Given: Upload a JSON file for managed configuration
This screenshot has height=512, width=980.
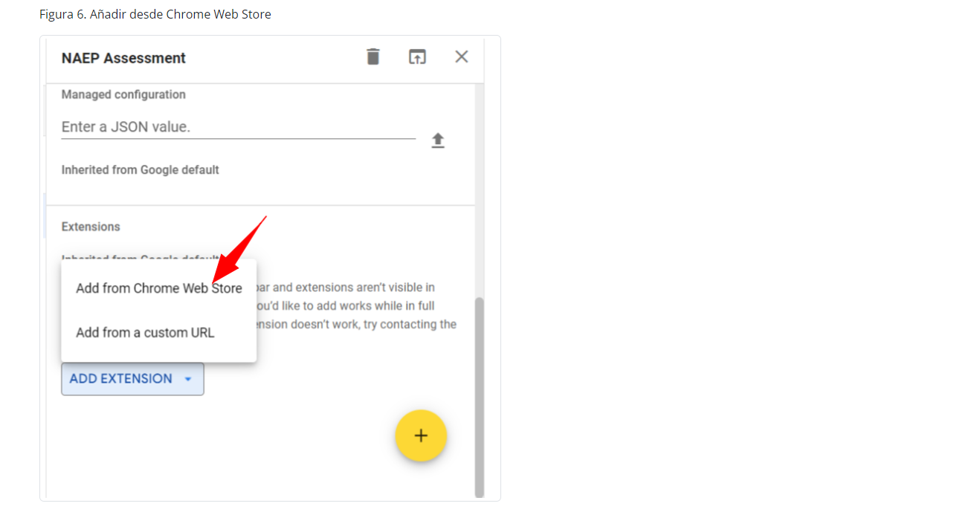Looking at the screenshot, I should click(438, 140).
